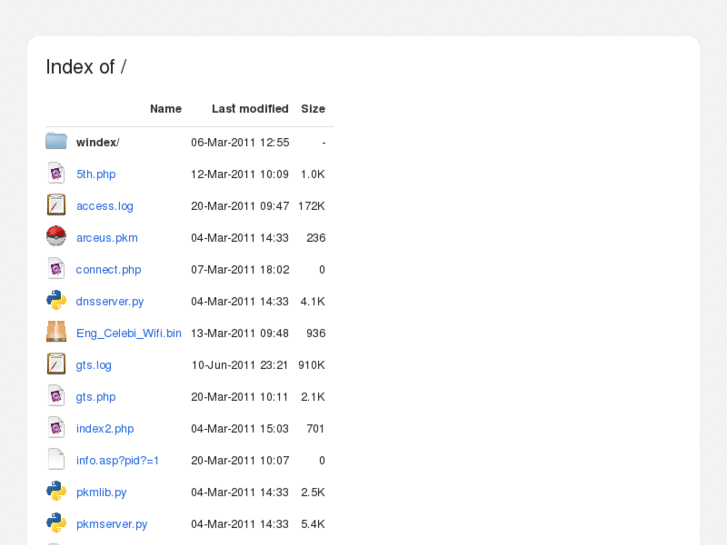Download Eng_Celebi_Wifi.bin file
Image resolution: width=727 pixels, height=545 pixels.
pos(129,333)
